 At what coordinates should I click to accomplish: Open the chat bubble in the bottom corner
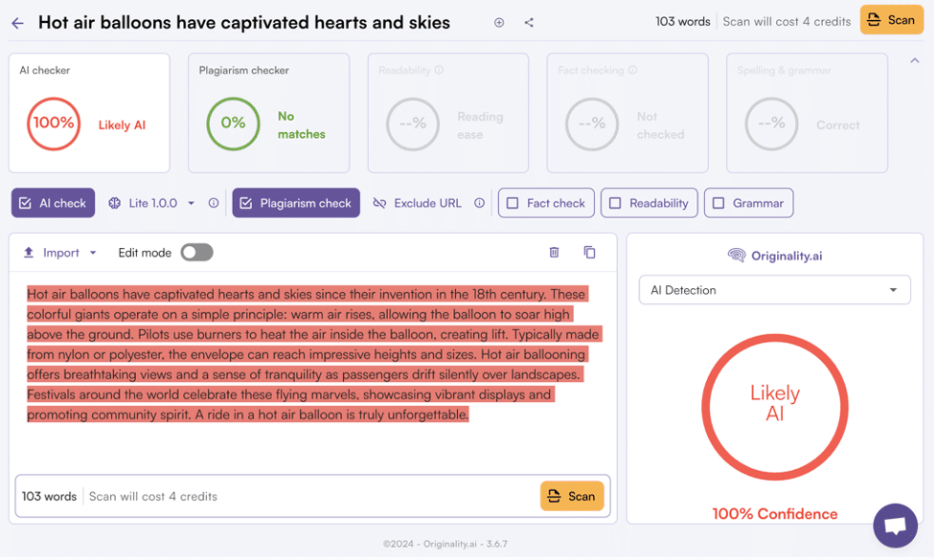click(895, 526)
